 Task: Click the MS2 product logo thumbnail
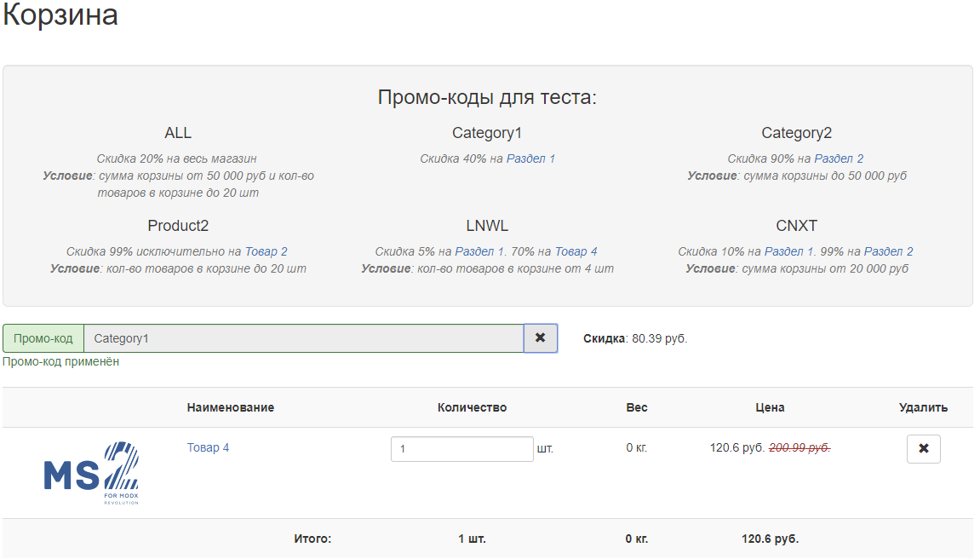(x=91, y=474)
